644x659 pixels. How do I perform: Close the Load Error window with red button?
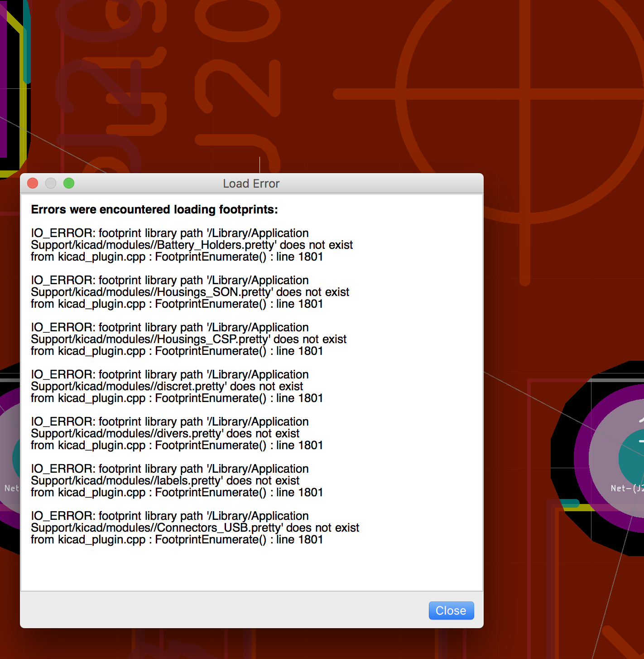[x=33, y=183]
